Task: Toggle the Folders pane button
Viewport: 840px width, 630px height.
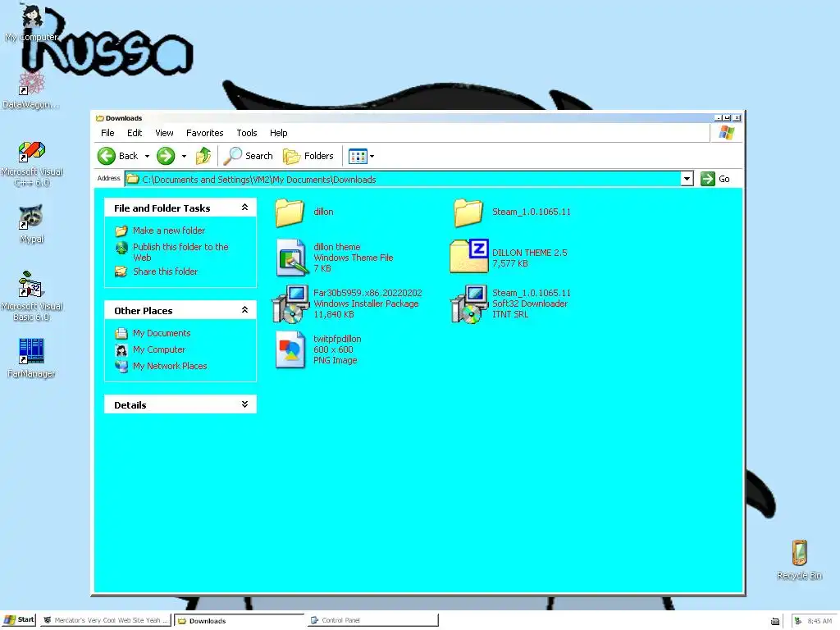Action: pyautogui.click(x=308, y=156)
